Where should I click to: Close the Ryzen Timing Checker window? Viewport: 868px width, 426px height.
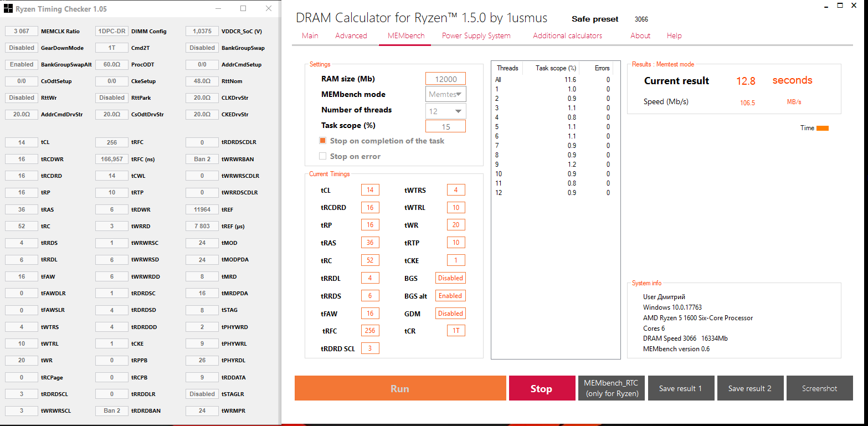point(269,9)
